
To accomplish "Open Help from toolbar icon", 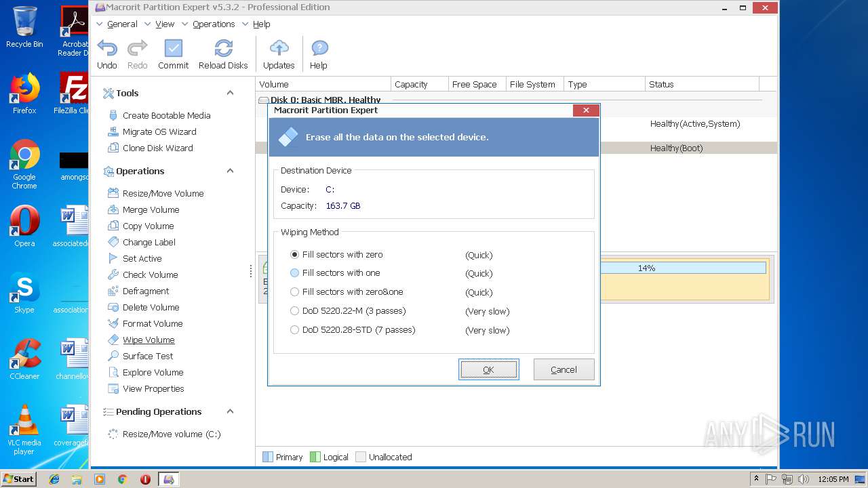I will click(x=319, y=49).
